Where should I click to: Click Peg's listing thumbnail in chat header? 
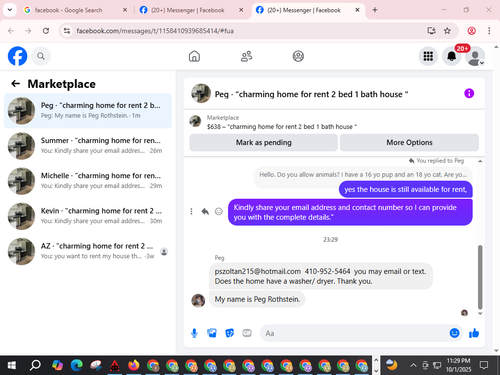(x=201, y=93)
